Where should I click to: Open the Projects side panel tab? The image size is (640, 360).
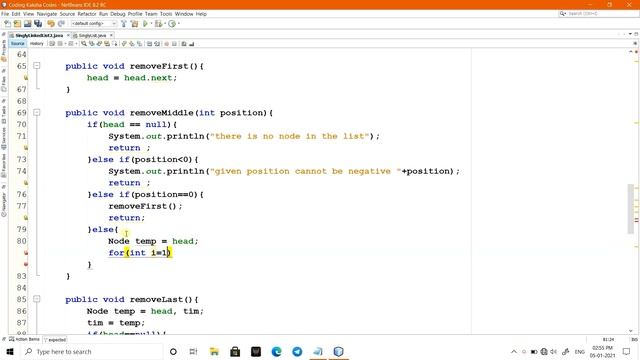pos(4,51)
